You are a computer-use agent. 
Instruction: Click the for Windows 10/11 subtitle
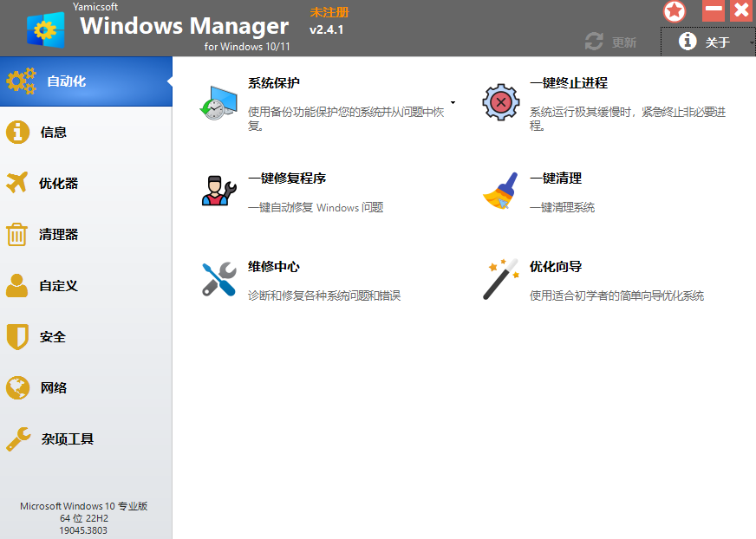pos(247,47)
